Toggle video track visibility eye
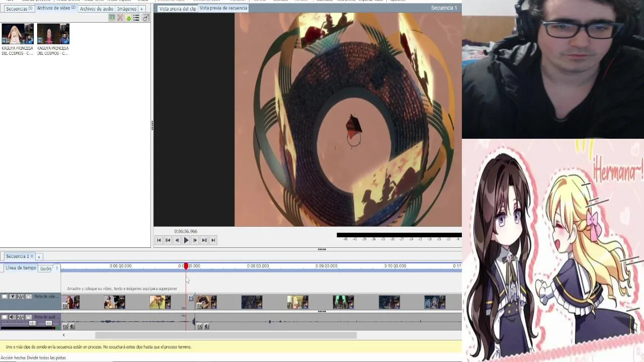The width and height of the screenshot is (644, 362). (13, 297)
